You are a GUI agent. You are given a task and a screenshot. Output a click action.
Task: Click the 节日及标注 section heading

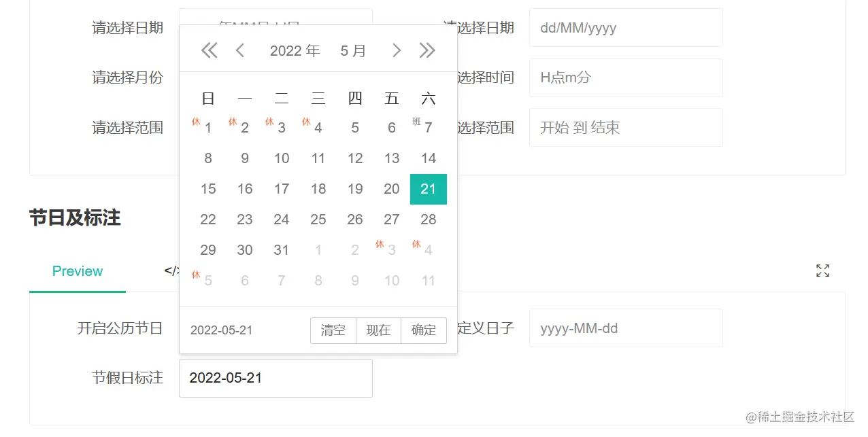[x=75, y=218]
